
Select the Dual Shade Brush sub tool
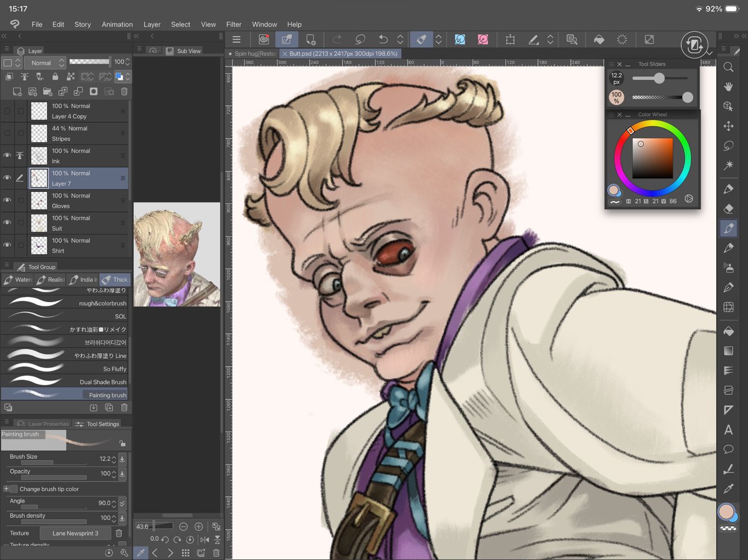[65, 381]
